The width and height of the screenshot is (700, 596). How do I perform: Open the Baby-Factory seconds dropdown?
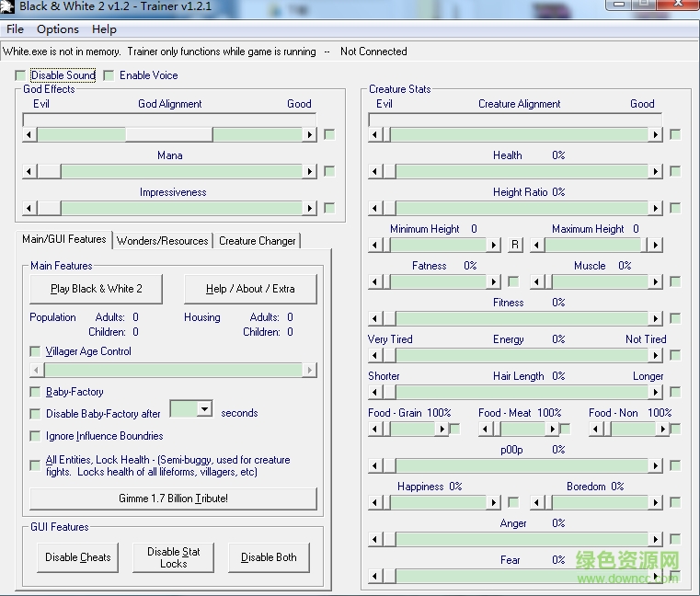point(204,409)
